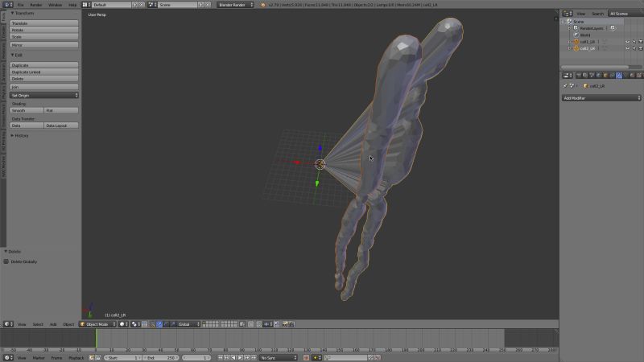Open the Object cube properties tab
644x362 pixels.
tap(605, 76)
